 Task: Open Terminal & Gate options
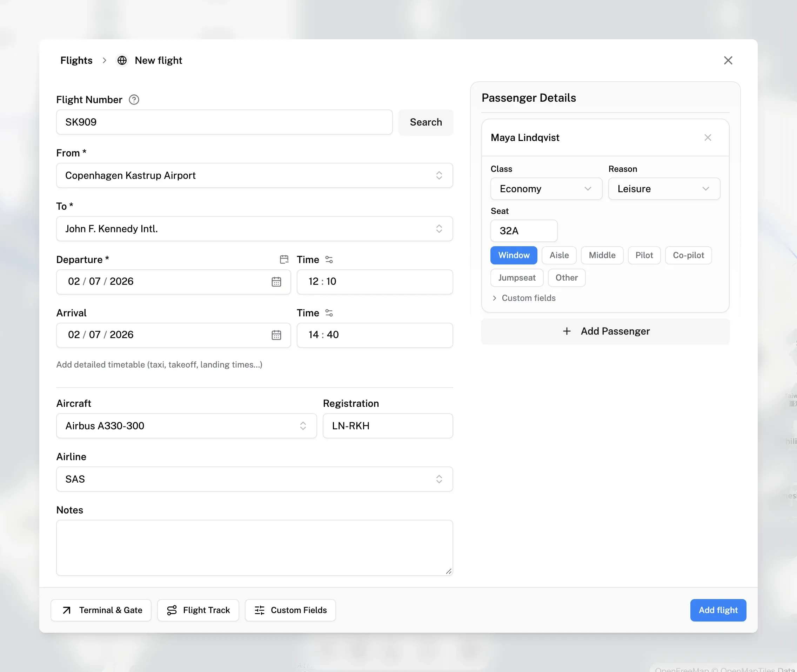tap(101, 610)
